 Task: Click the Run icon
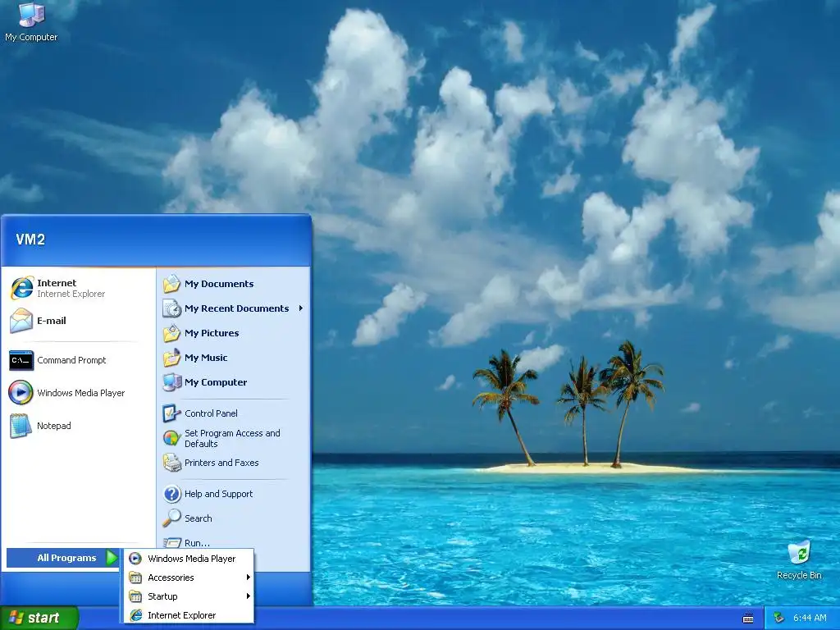click(x=172, y=542)
